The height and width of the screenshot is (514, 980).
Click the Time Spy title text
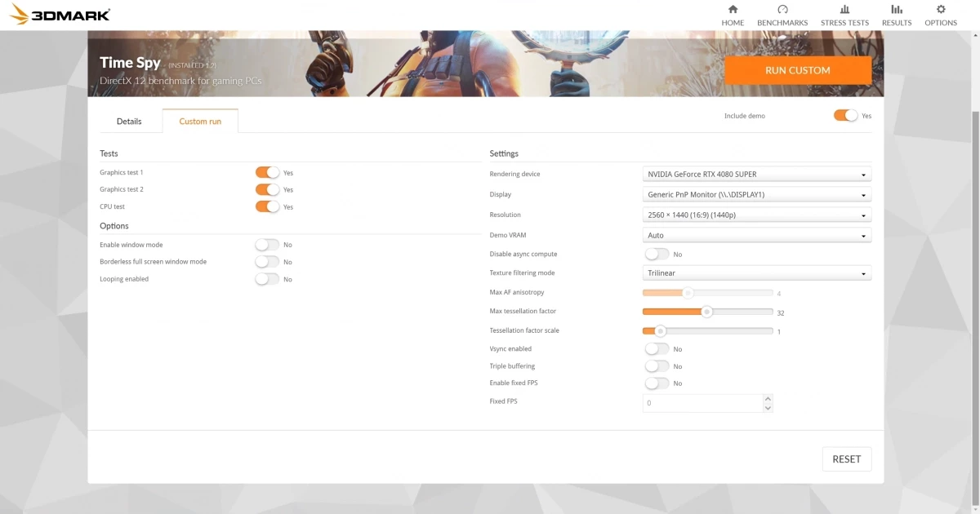[x=130, y=63]
